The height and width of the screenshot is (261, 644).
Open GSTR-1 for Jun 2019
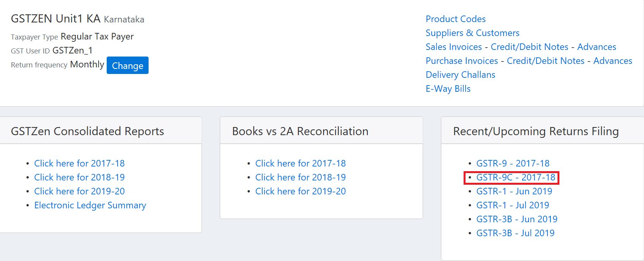tap(514, 191)
